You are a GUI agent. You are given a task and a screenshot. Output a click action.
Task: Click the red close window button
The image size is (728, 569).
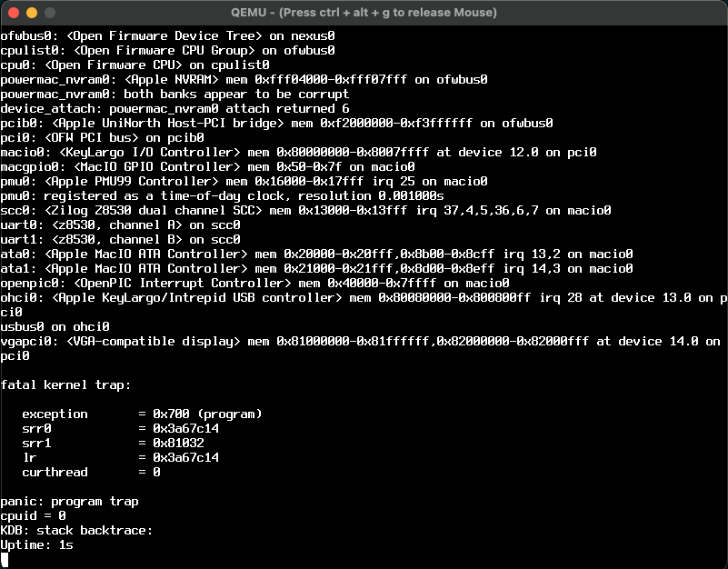click(13, 13)
